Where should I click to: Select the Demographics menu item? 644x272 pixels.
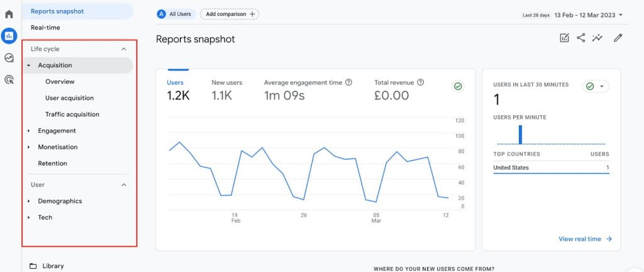click(x=60, y=201)
